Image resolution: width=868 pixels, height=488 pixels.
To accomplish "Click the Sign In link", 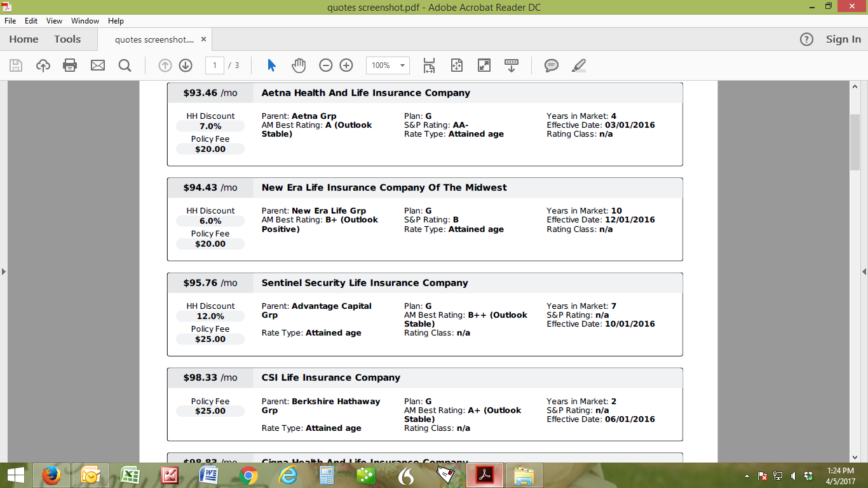I will click(x=843, y=39).
